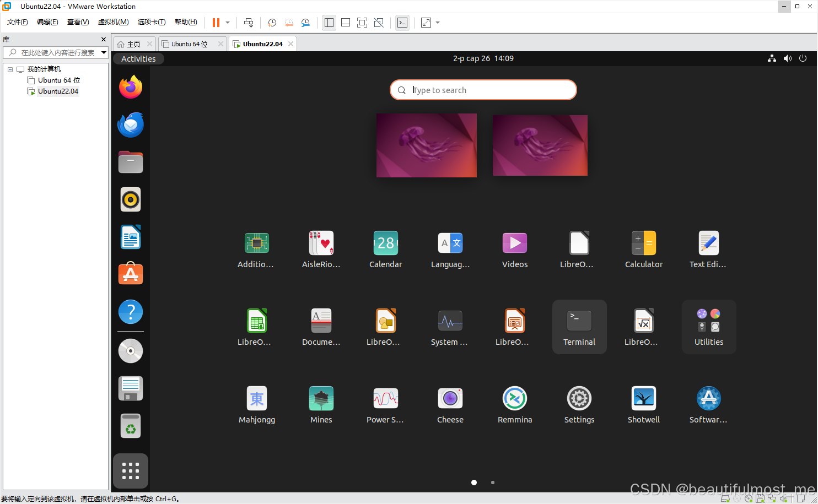Click the second page indicator dot
Screen dimensions: 818x504
(x=492, y=482)
